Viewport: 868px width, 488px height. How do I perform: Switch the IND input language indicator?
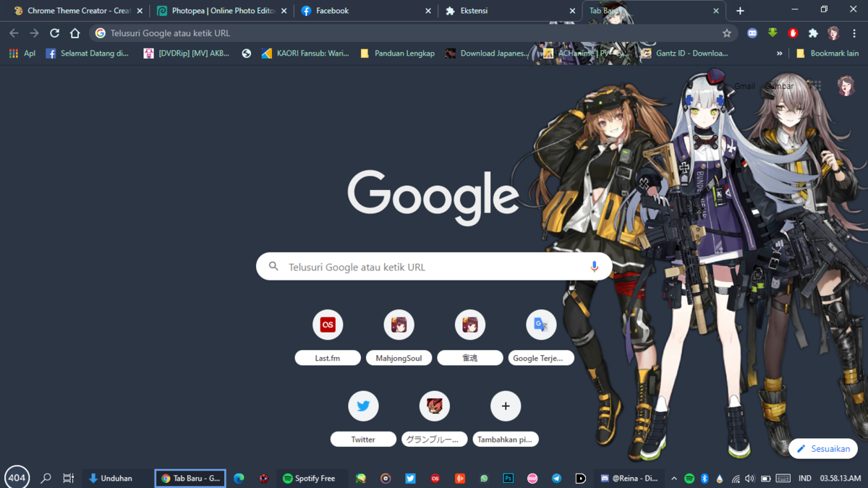click(x=804, y=478)
